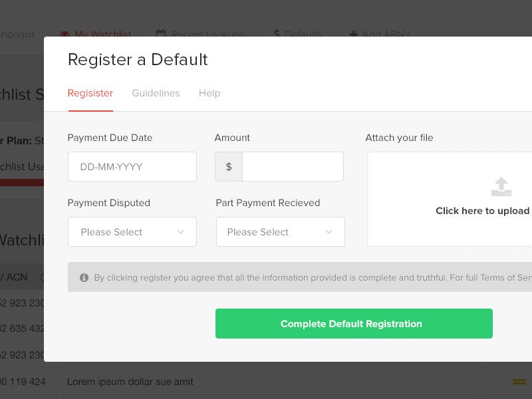Click the 'Click here to upload' area
Image resolution: width=532 pixels, height=399 pixels.
pos(450,199)
